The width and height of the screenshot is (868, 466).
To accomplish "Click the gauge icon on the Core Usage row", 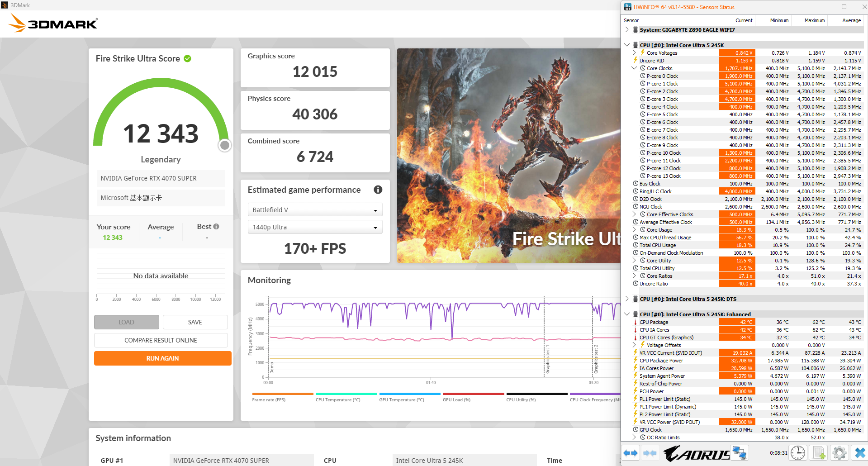I will tap(642, 230).
